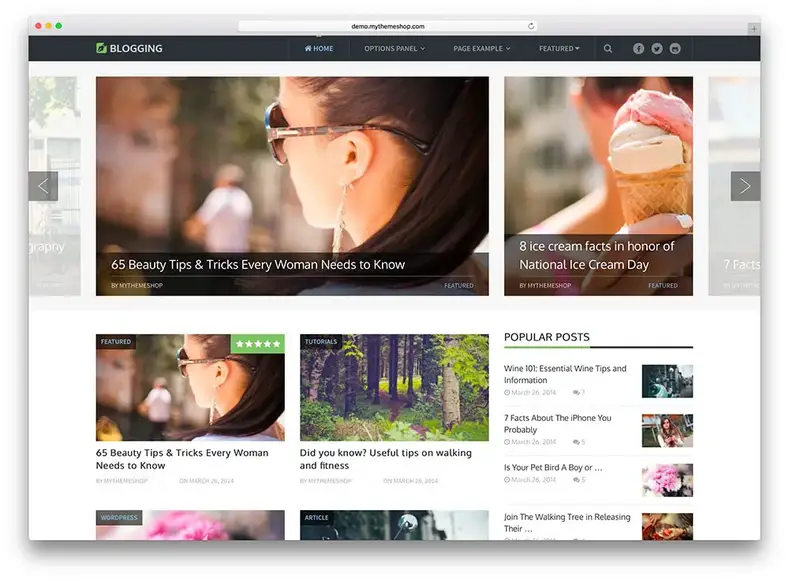Open 8 ice cream facts slide title
This screenshot has width=789, height=581.
coord(596,256)
